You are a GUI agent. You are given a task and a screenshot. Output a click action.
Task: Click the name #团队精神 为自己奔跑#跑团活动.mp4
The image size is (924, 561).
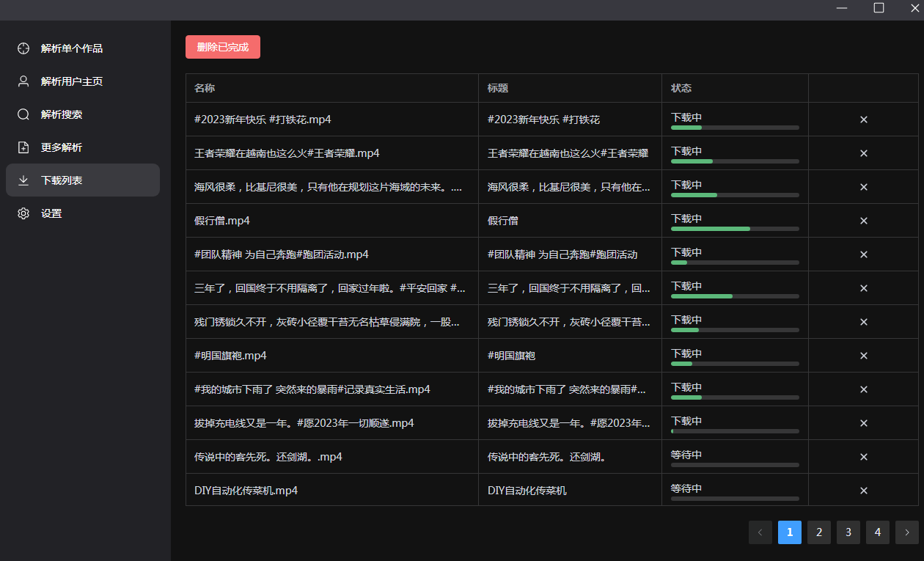point(282,254)
